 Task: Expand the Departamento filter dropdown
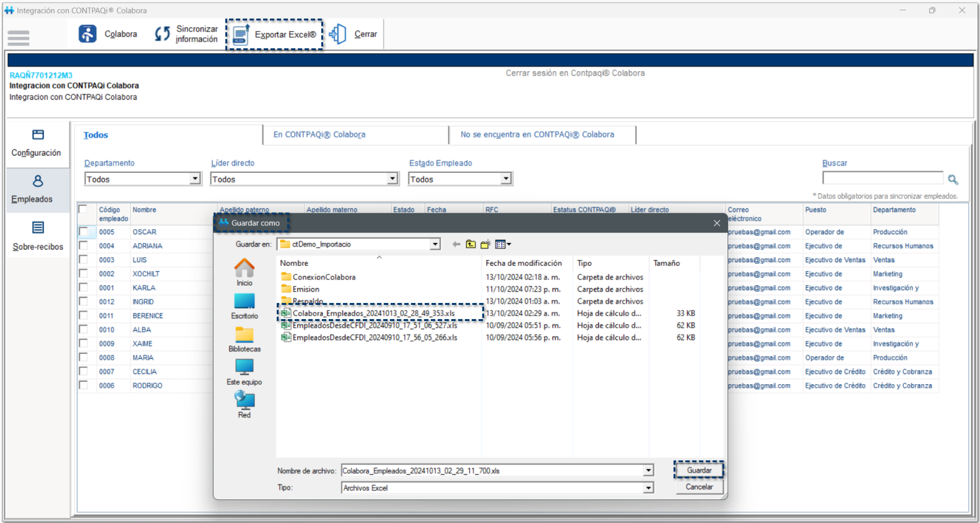tap(195, 179)
